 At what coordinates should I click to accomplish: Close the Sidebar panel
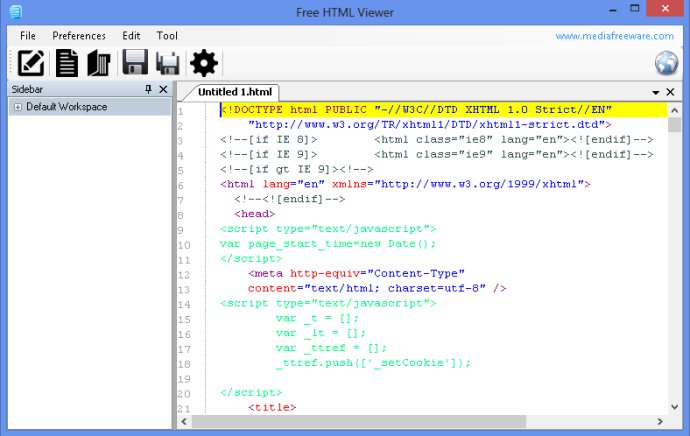[x=163, y=89]
